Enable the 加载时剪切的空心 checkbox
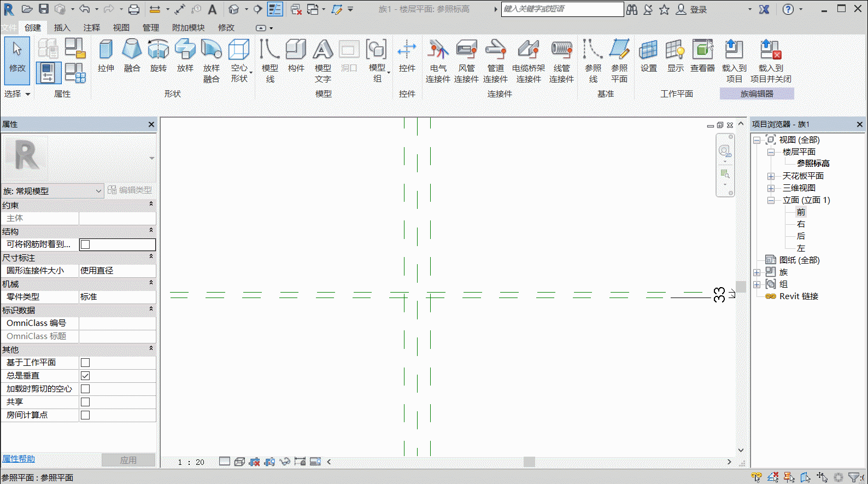Screen dimensions: 868x484 tap(85, 389)
